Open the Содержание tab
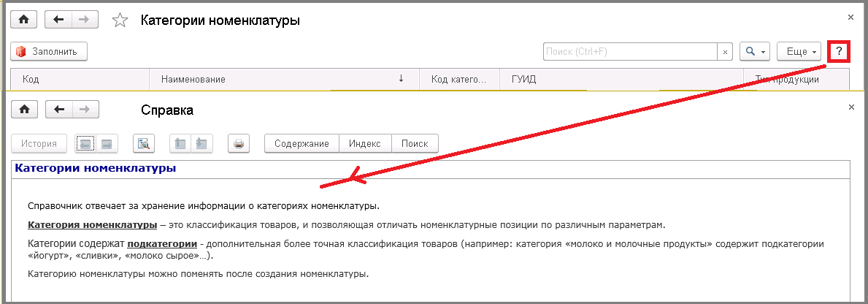This screenshot has height=304, width=868. click(302, 143)
